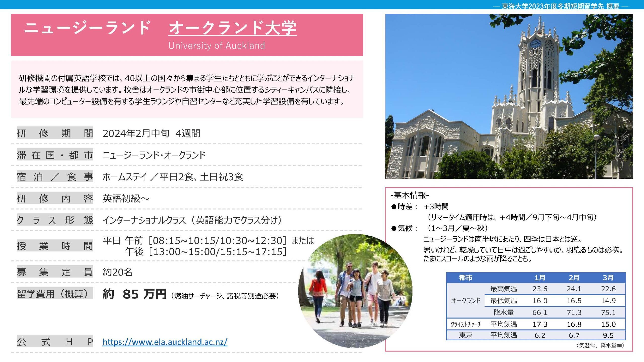This screenshot has width=644, height=362.
Task: Click the 最低気温 row label
Action: 504,300
